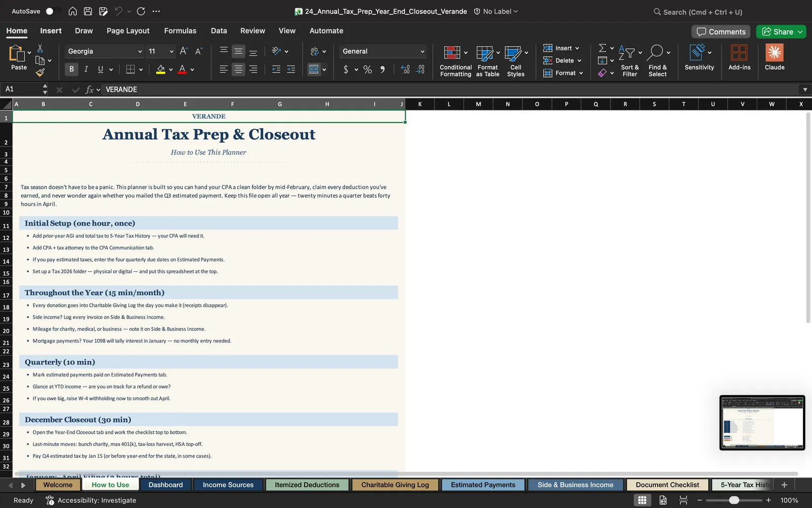Open Sort & Filter

click(x=630, y=61)
